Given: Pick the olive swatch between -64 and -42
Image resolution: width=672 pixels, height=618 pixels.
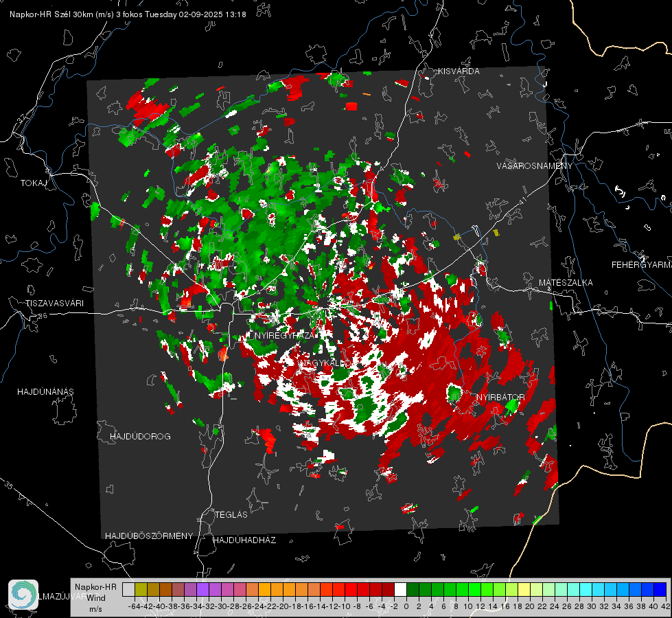Looking at the screenshot, I should coord(141,590).
